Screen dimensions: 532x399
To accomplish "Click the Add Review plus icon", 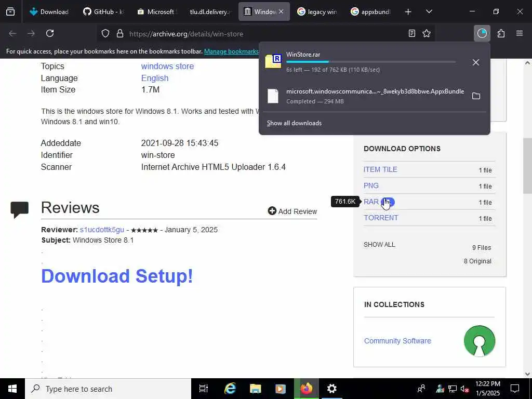I will point(272,211).
